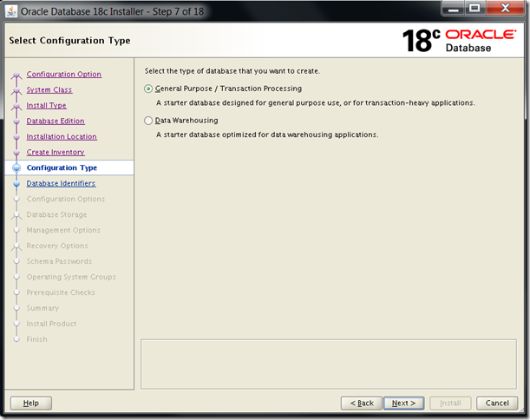This screenshot has width=530, height=420.
Task: Close the Oracle Database 18c Installer window
Action: (x=506, y=8)
